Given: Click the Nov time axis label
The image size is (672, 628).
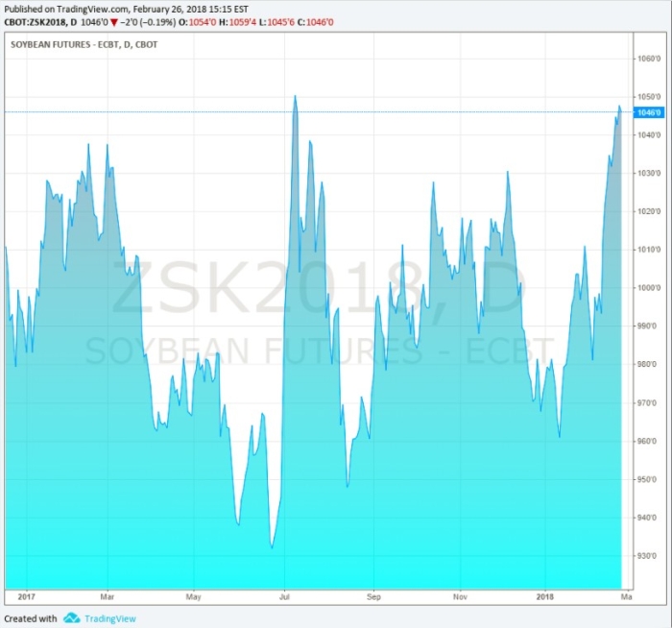Looking at the screenshot, I should [460, 596].
